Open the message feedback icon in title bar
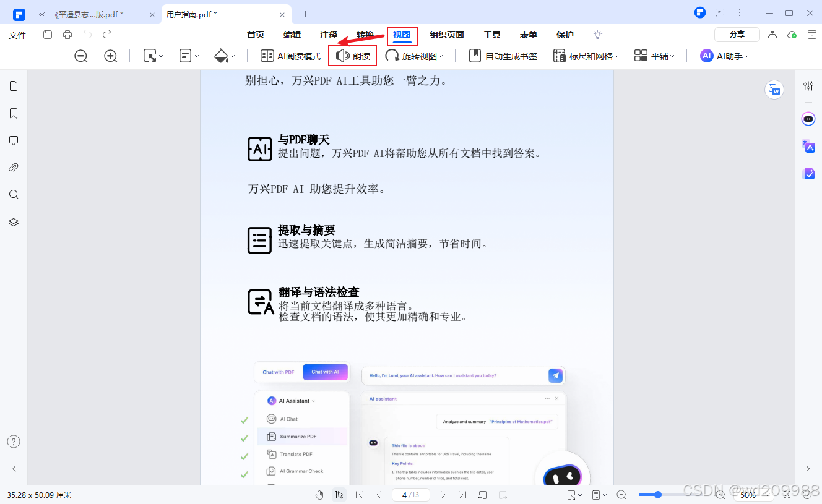822x504 pixels. 720,13
